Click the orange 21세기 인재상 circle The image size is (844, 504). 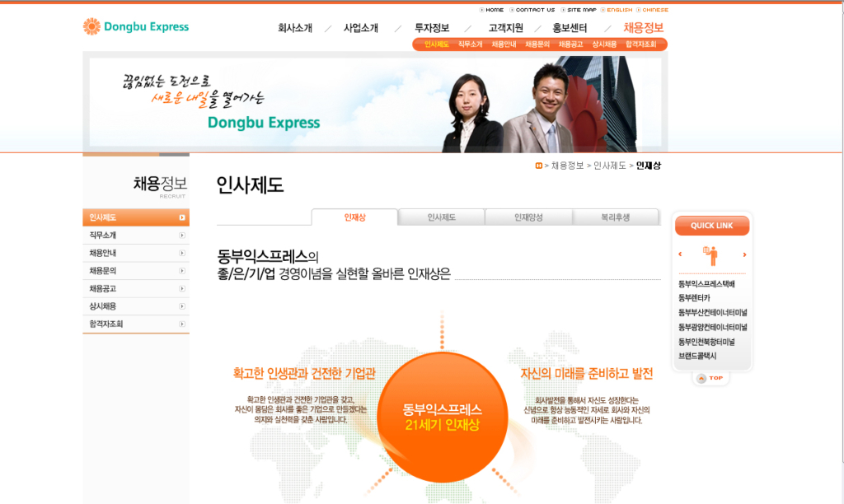click(443, 417)
